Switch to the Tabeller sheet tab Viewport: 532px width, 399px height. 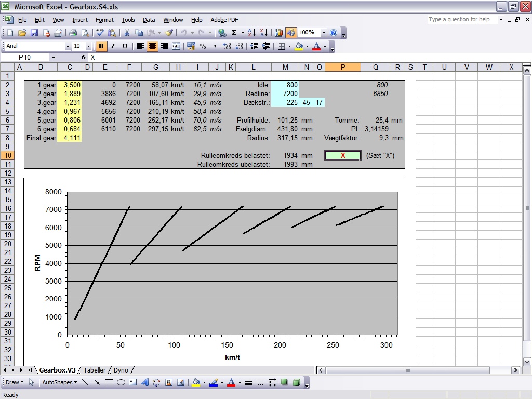pyautogui.click(x=95, y=370)
